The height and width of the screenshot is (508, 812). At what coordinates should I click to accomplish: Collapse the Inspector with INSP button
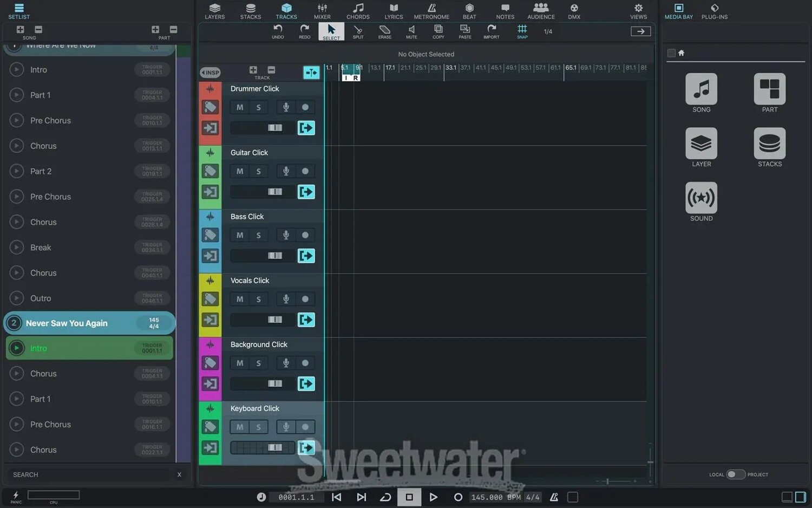[210, 73]
